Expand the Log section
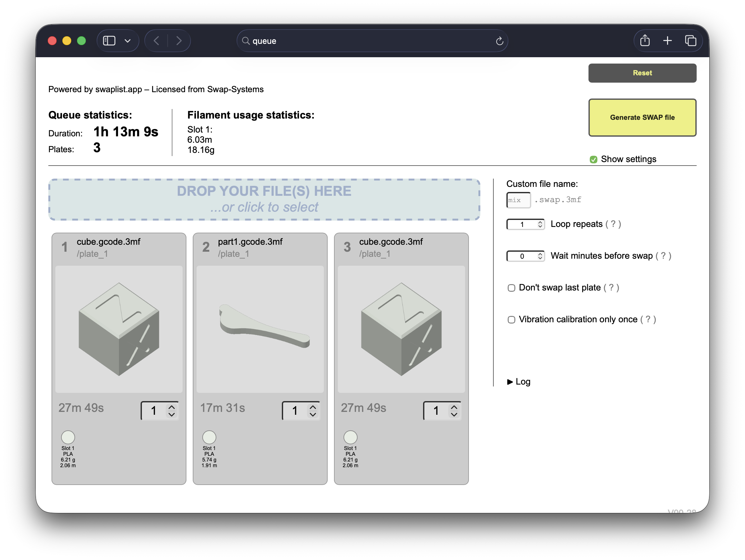The image size is (745, 560). tap(519, 382)
